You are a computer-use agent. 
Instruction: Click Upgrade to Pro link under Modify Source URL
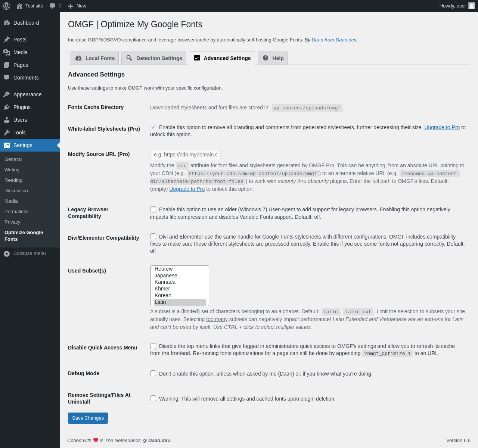tap(187, 189)
